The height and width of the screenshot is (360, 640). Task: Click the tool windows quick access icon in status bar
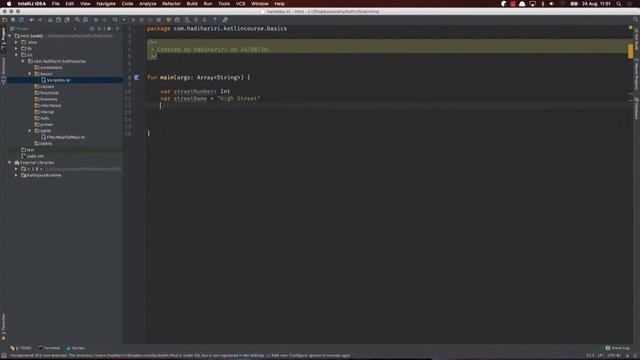click(x=4, y=356)
